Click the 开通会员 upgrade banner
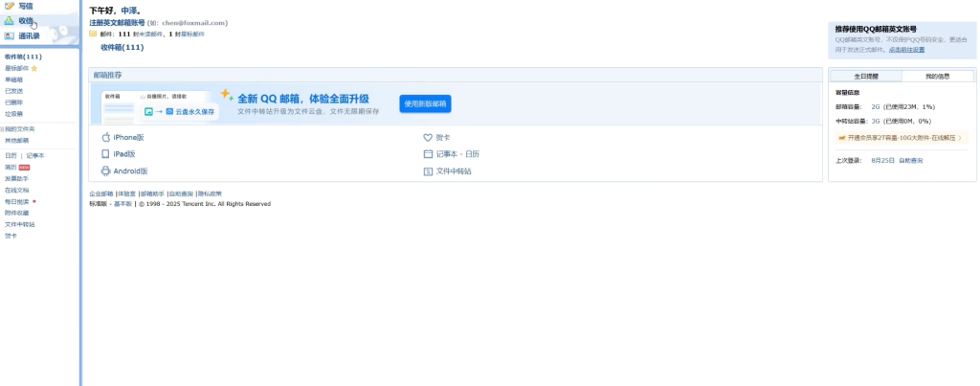The image size is (980, 386). (x=898, y=137)
